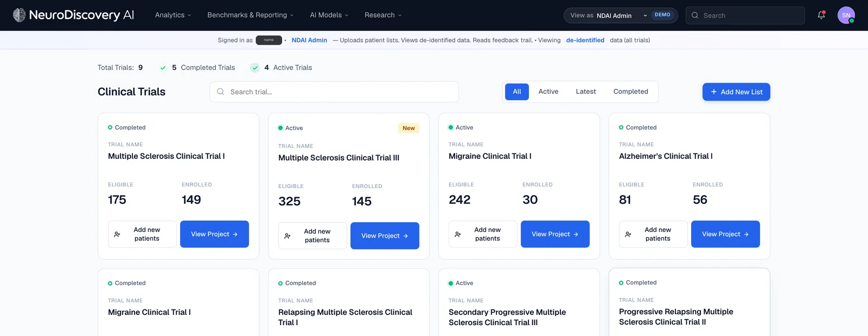The width and height of the screenshot is (868, 336).
Task: Click eligible count 242
Action: point(459,200)
